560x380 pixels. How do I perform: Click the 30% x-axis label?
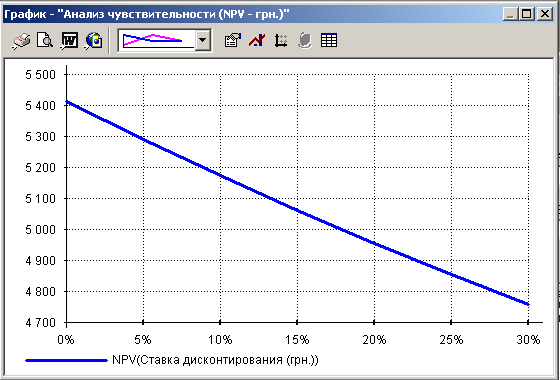tap(529, 340)
